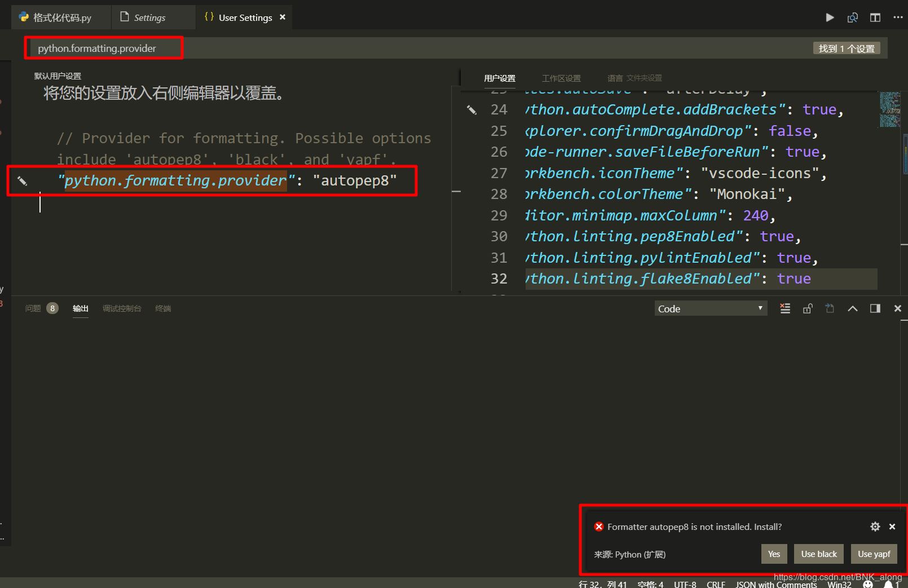
Task: Select the CRLF end-of-line sequence option
Action: 715,584
